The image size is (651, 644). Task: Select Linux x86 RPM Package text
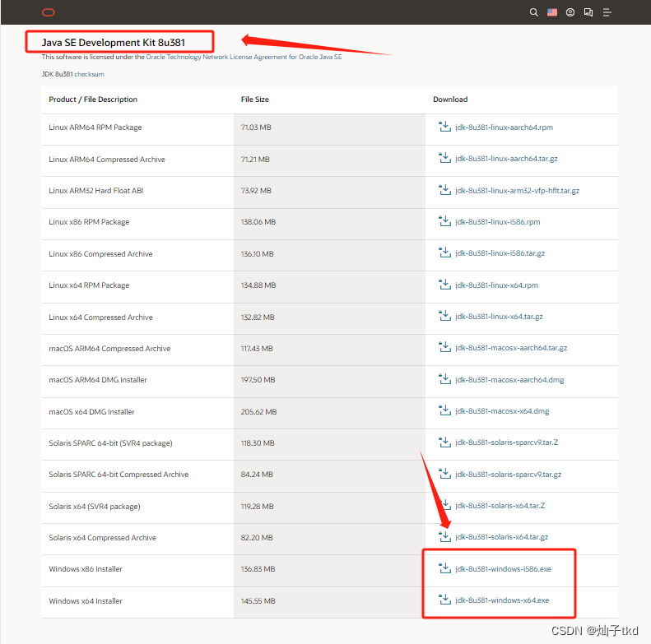(89, 222)
